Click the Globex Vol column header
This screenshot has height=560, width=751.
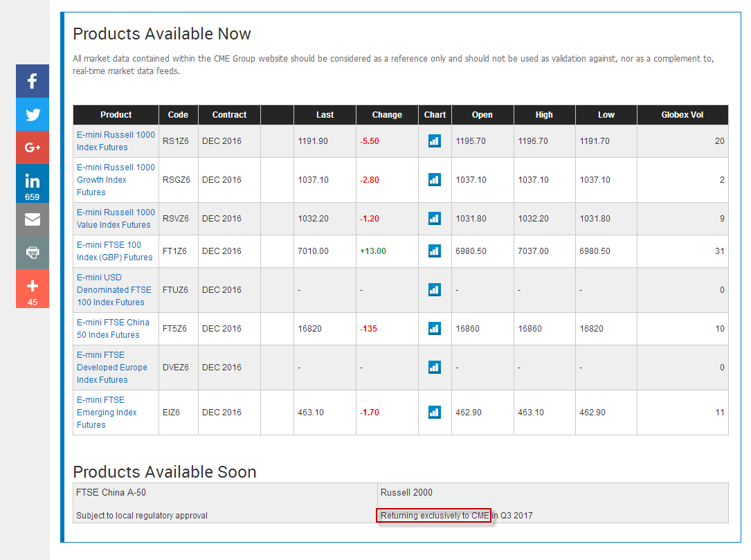(682, 115)
